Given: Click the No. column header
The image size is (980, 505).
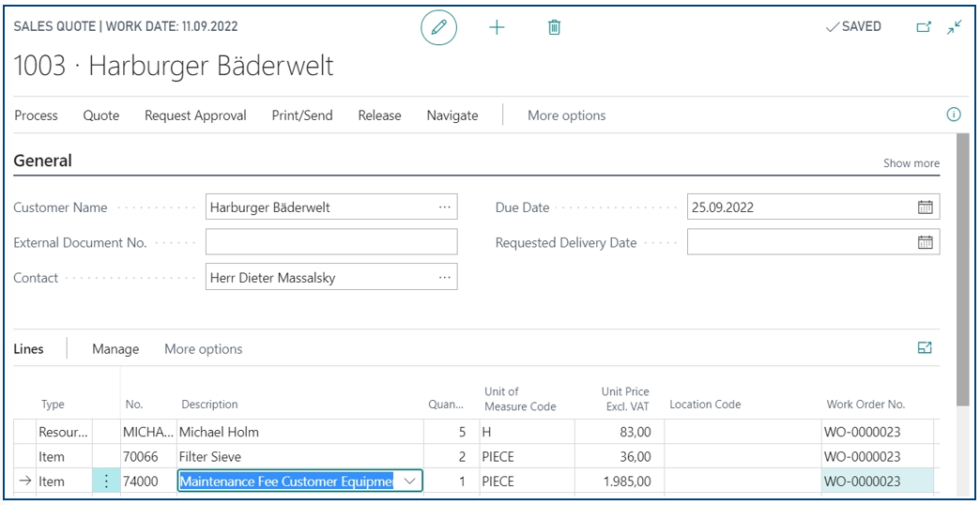Looking at the screenshot, I should pyautogui.click(x=134, y=405).
